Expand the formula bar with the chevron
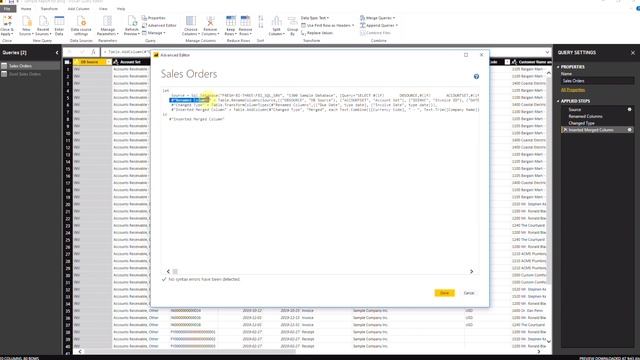The width and height of the screenshot is (640, 360). (x=547, y=52)
